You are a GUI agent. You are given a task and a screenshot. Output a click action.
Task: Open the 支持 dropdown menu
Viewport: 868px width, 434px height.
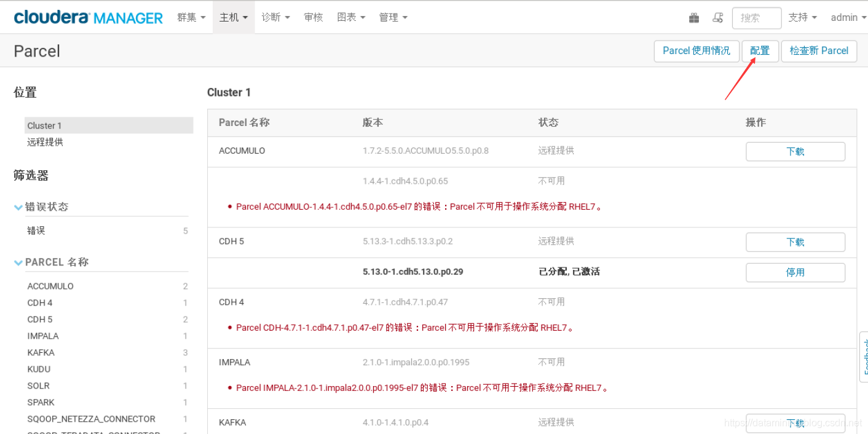point(803,17)
